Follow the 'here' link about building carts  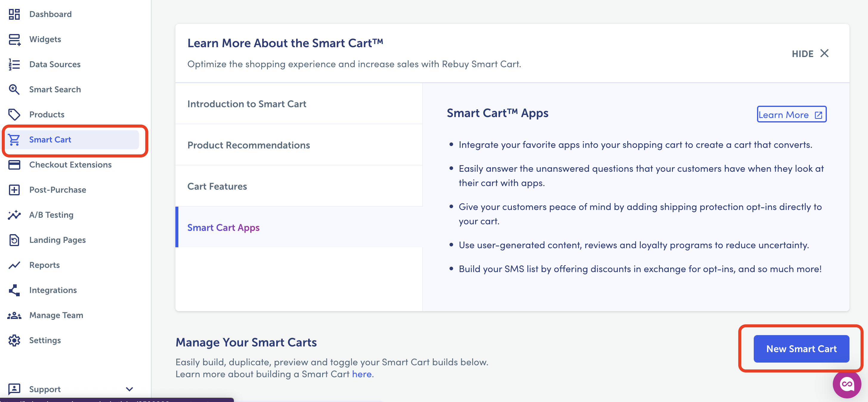(x=362, y=374)
